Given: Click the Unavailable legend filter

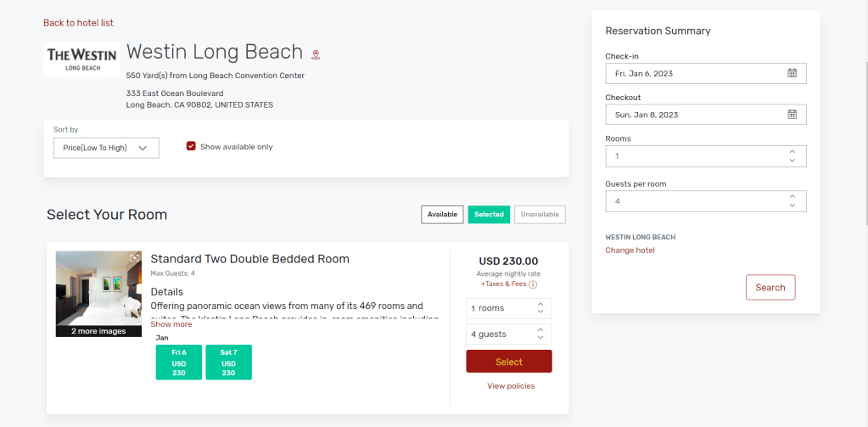Looking at the screenshot, I should pyautogui.click(x=540, y=215).
